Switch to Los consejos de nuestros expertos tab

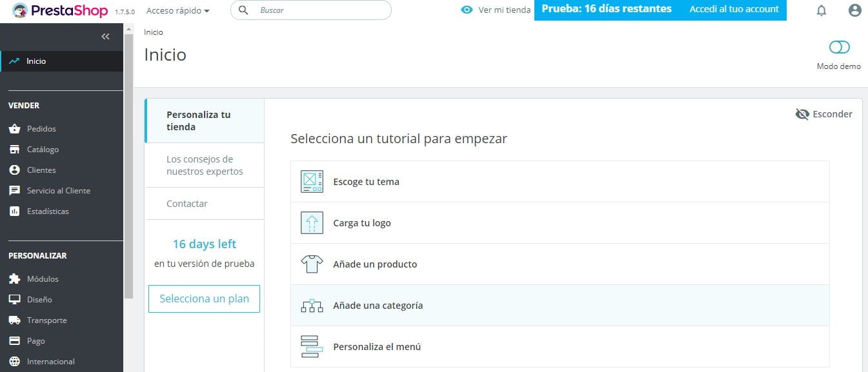(x=204, y=165)
